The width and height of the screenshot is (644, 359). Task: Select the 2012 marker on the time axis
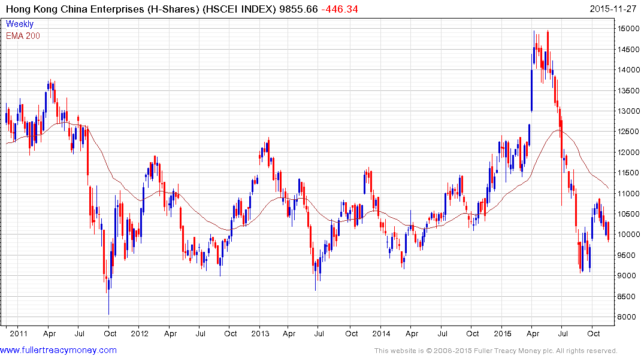(x=139, y=334)
